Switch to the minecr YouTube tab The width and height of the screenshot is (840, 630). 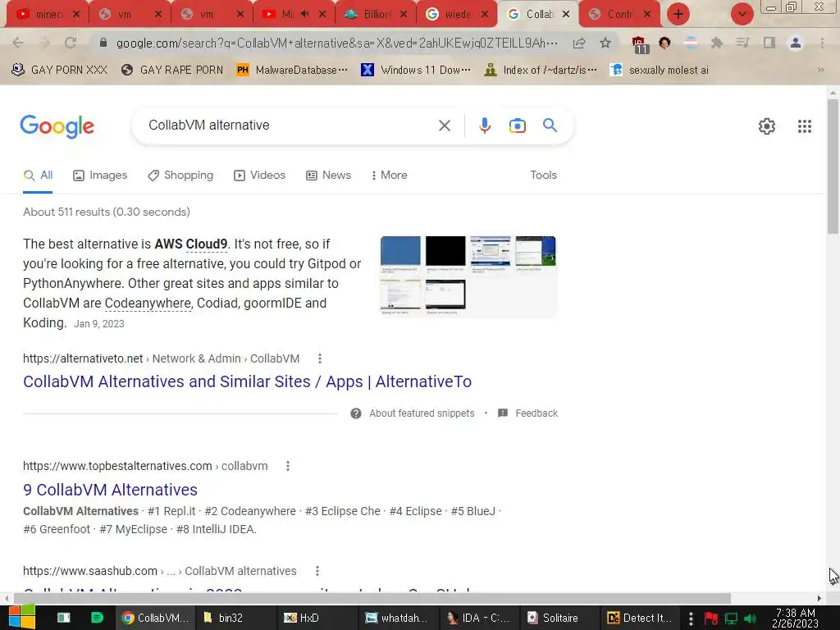point(48,15)
